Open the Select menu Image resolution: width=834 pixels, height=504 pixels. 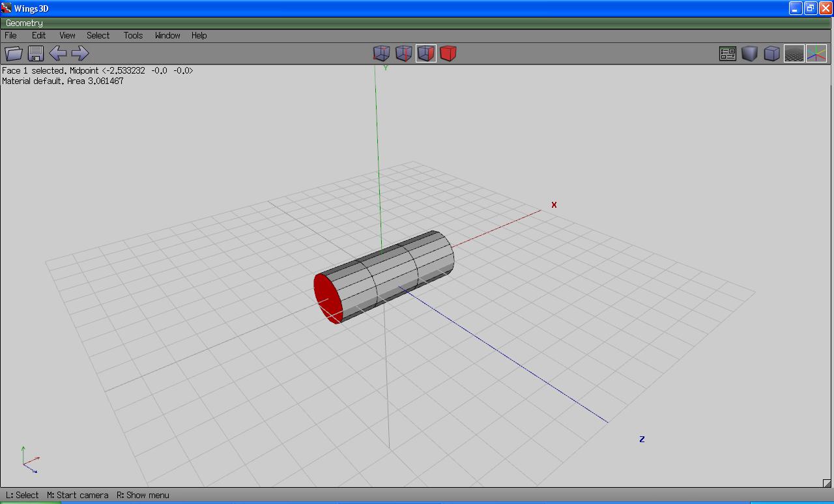[x=98, y=36]
